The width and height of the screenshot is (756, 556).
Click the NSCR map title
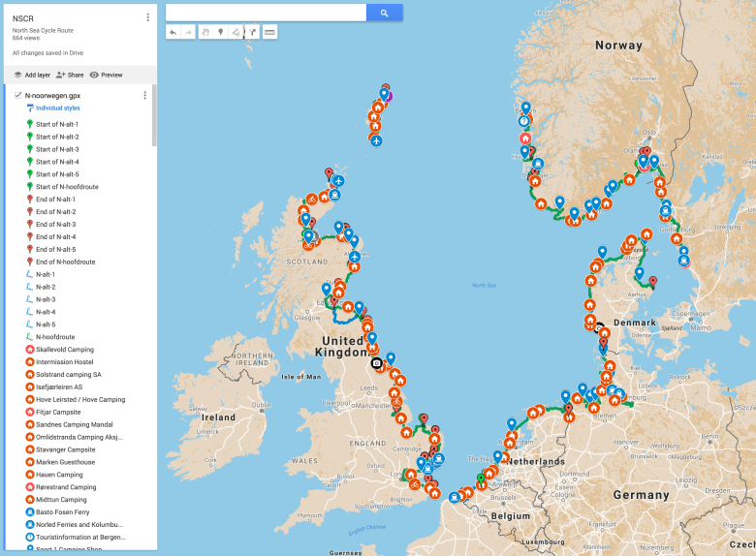[23, 17]
